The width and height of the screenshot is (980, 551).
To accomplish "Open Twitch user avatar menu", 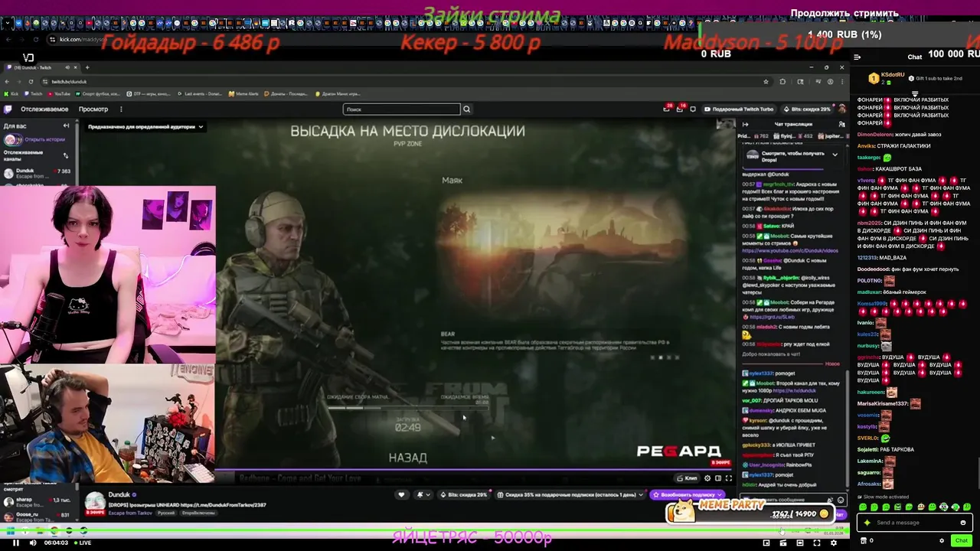I will coord(842,109).
